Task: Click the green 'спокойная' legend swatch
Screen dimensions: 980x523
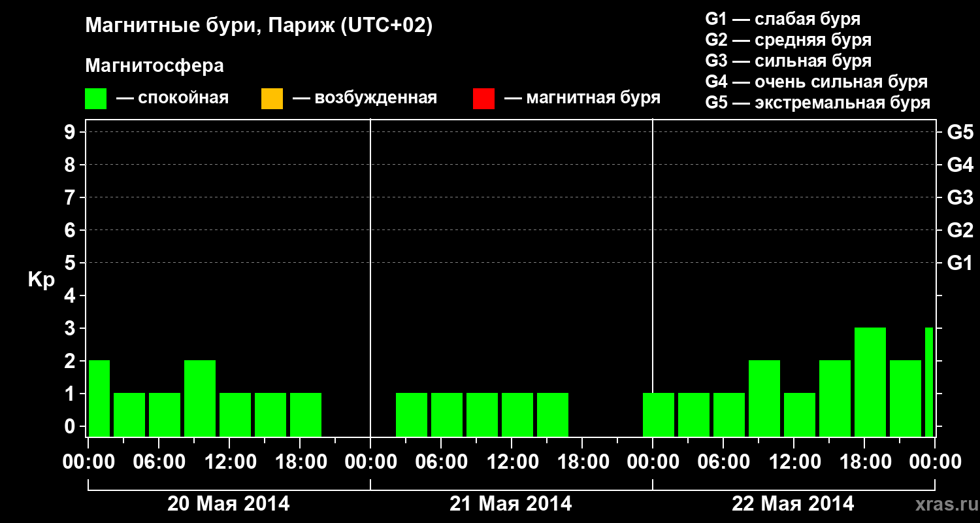Action: click(96, 99)
